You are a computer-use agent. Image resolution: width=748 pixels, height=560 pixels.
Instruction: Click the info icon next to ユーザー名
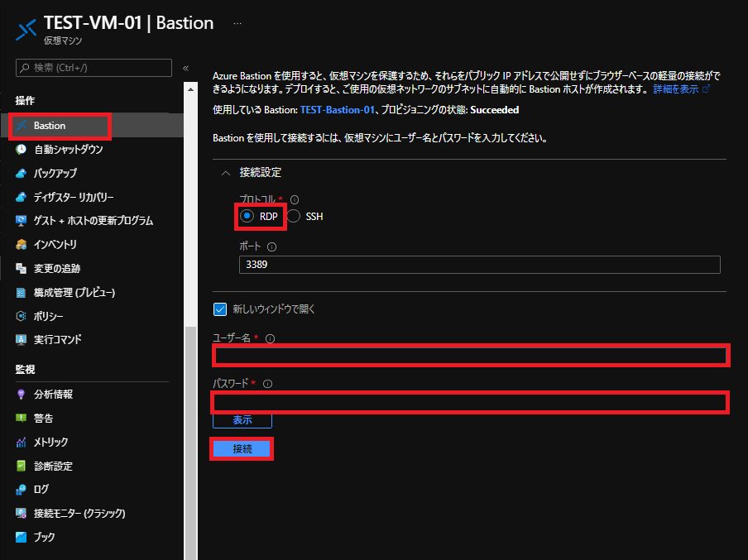[x=270, y=338]
